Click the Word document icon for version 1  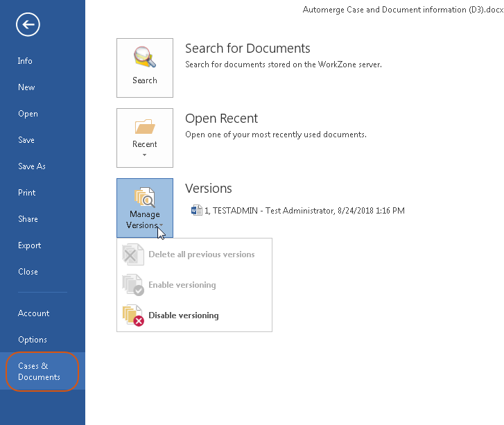pos(197,211)
